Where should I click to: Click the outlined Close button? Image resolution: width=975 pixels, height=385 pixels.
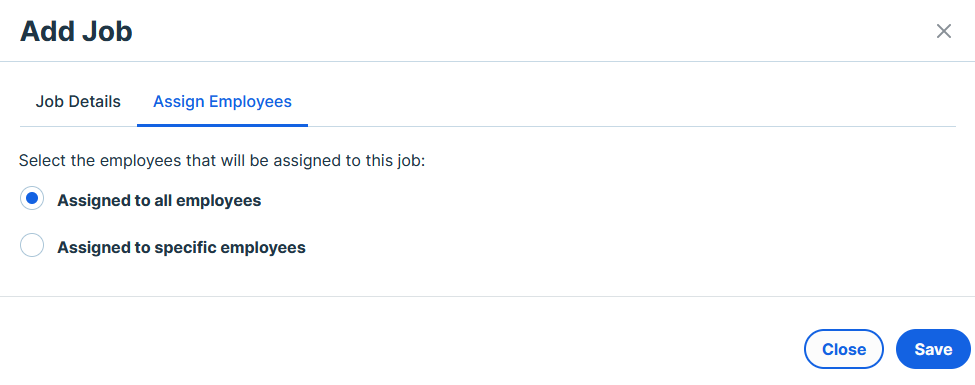click(x=844, y=349)
